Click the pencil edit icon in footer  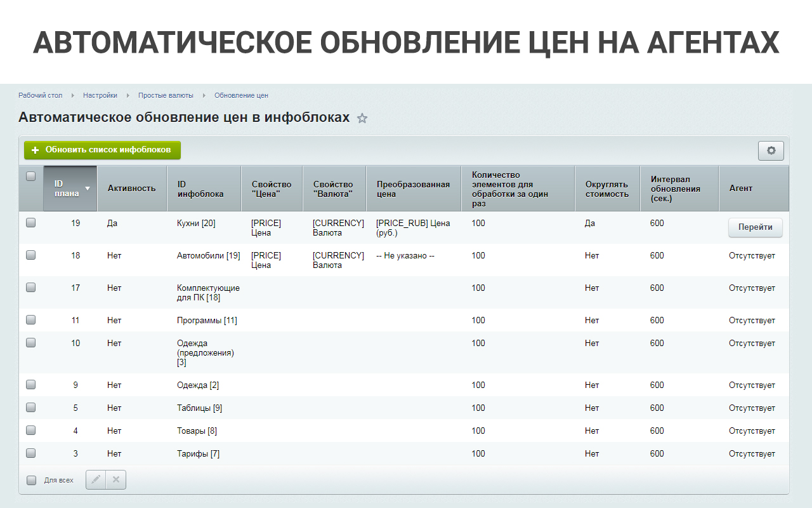(x=96, y=480)
